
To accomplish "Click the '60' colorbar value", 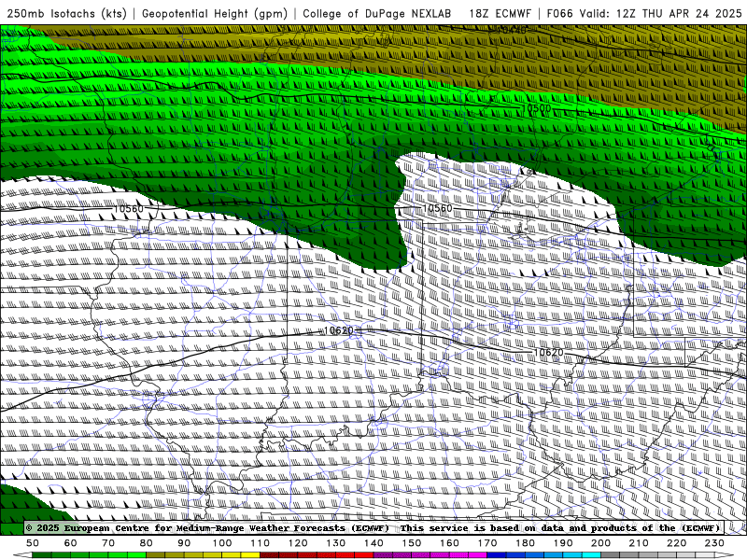I will tap(70, 543).
